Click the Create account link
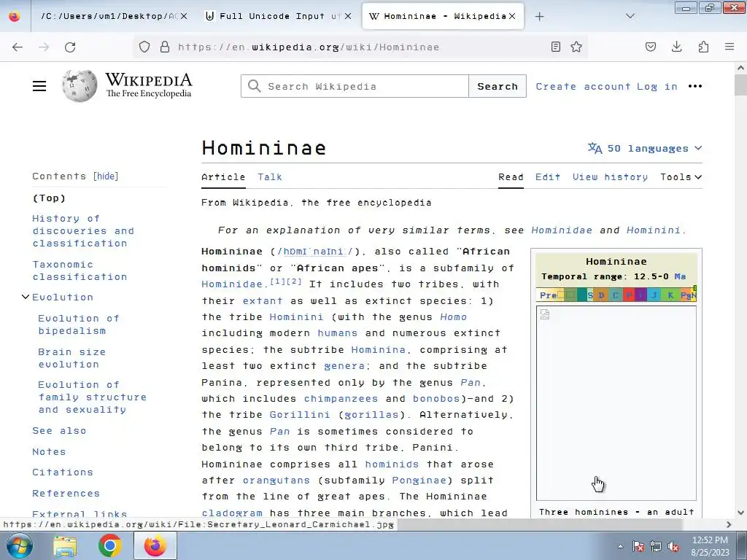Viewport: 747px width, 560px height. (x=583, y=86)
